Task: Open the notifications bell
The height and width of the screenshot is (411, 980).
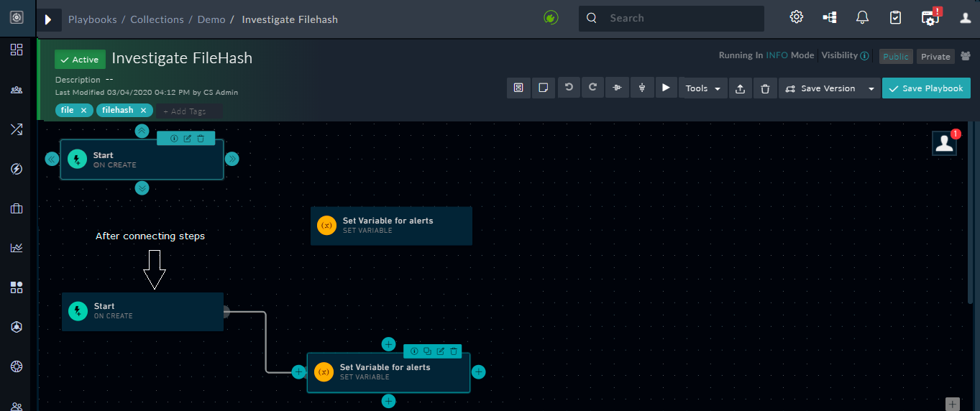Action: (863, 18)
